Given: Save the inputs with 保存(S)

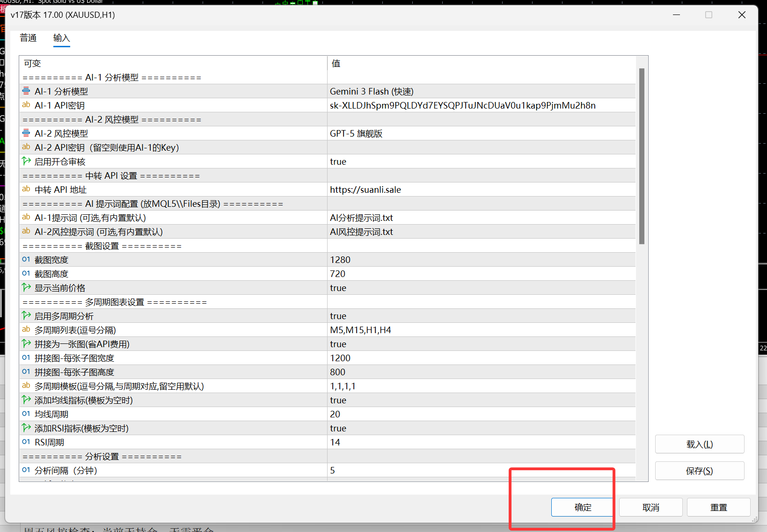Looking at the screenshot, I should (700, 471).
